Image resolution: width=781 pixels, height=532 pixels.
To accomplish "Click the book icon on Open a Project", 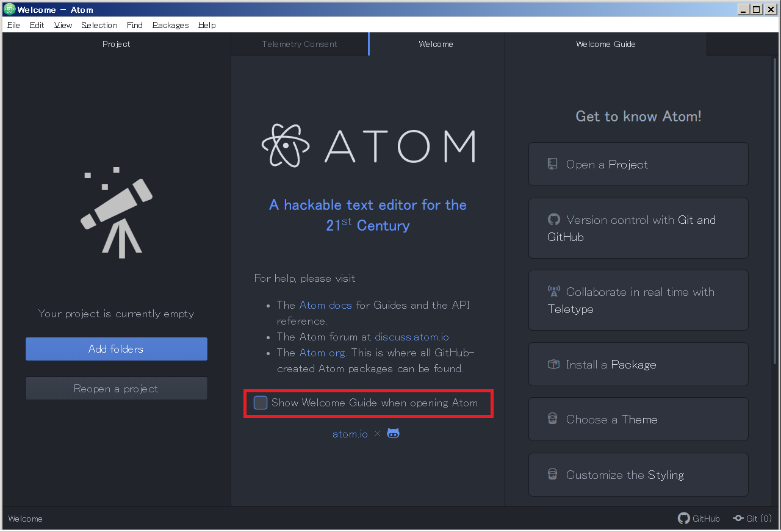I will click(553, 164).
